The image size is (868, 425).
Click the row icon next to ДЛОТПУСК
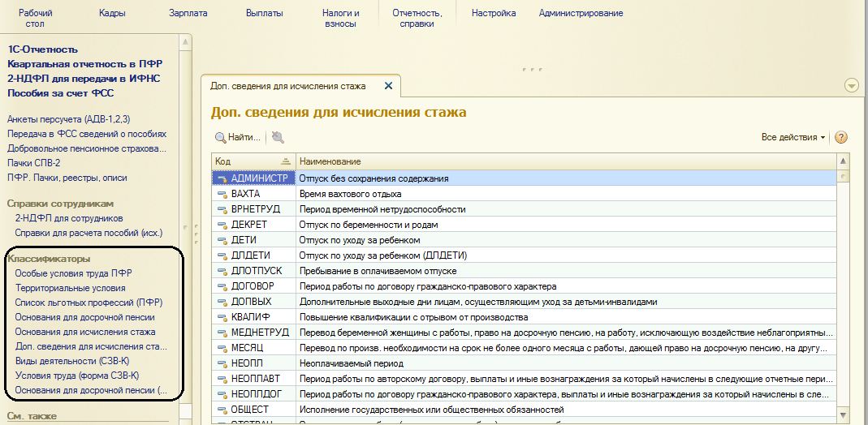point(223,272)
